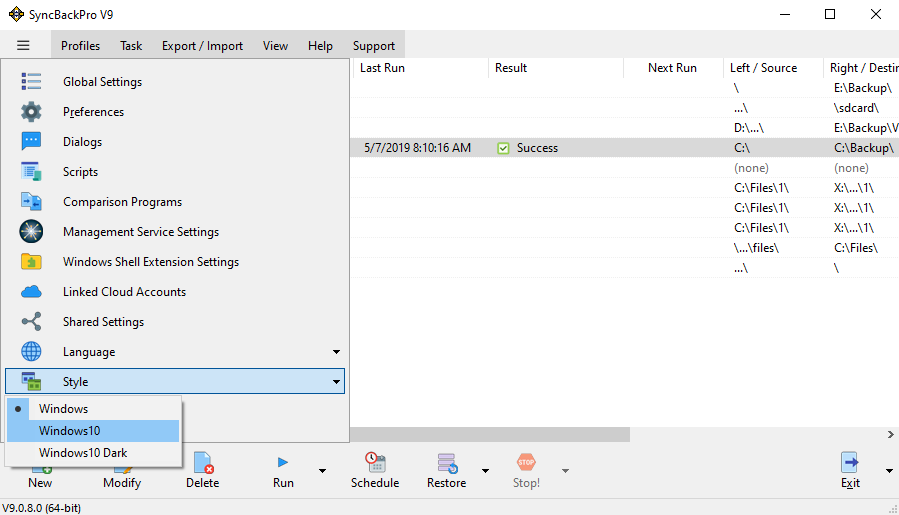
Task: Click the Stop! sign icon
Action: pyautogui.click(x=526, y=462)
